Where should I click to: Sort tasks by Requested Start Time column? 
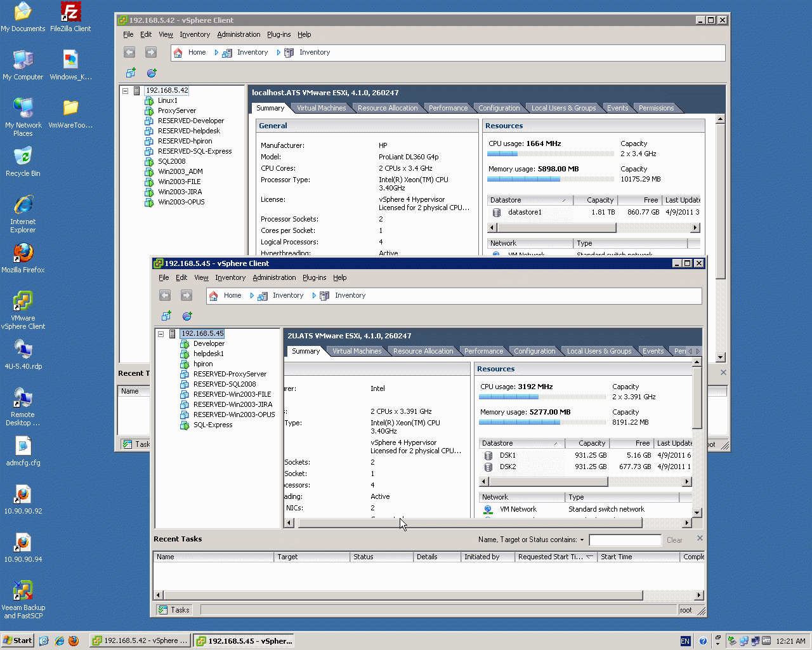555,557
